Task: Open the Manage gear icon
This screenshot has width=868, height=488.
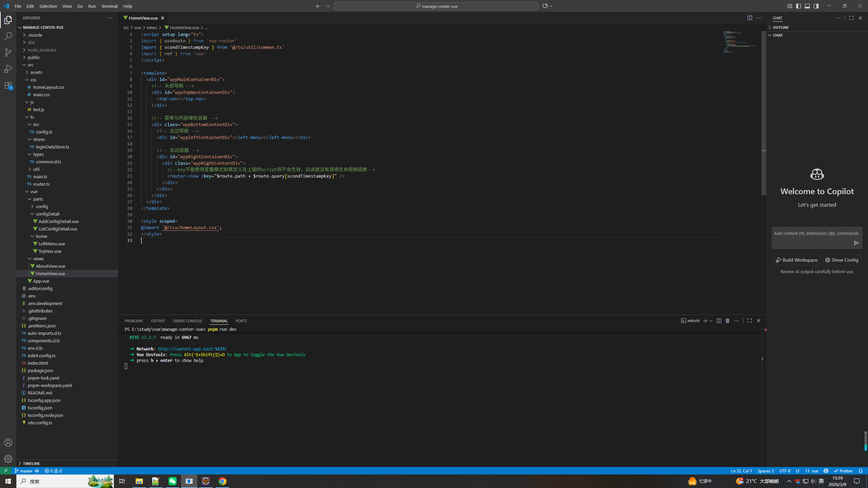Action: point(8,459)
